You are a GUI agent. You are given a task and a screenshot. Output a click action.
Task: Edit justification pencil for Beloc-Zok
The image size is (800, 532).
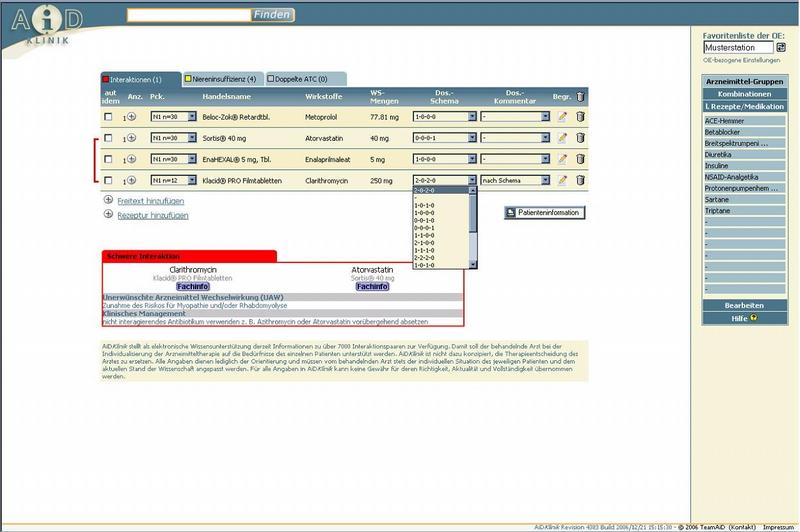click(x=562, y=117)
